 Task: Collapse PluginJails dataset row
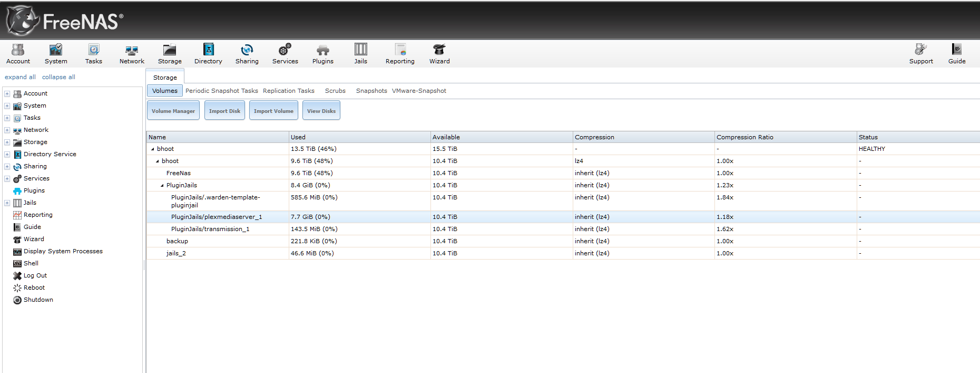point(162,185)
